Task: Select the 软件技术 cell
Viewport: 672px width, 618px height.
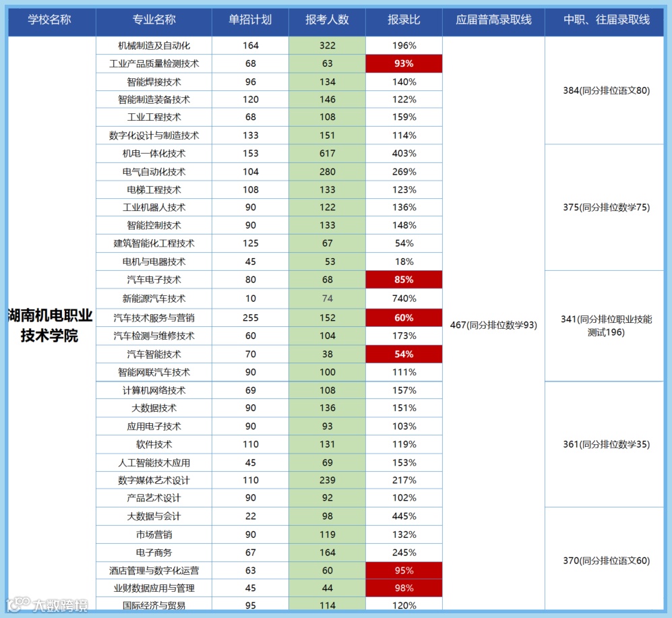Action: pos(154,444)
